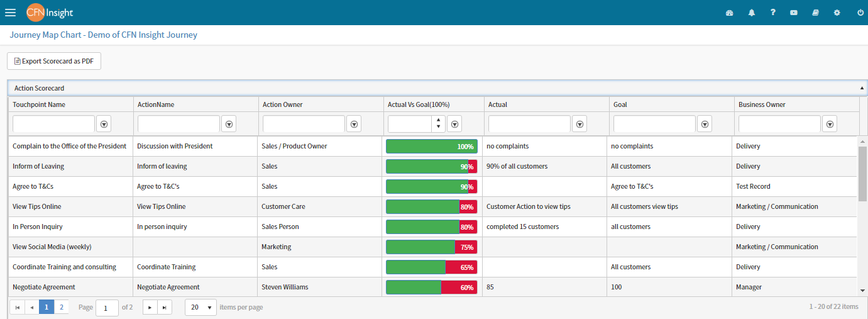
Task: Click the Goal column filter icon
Action: (x=705, y=125)
